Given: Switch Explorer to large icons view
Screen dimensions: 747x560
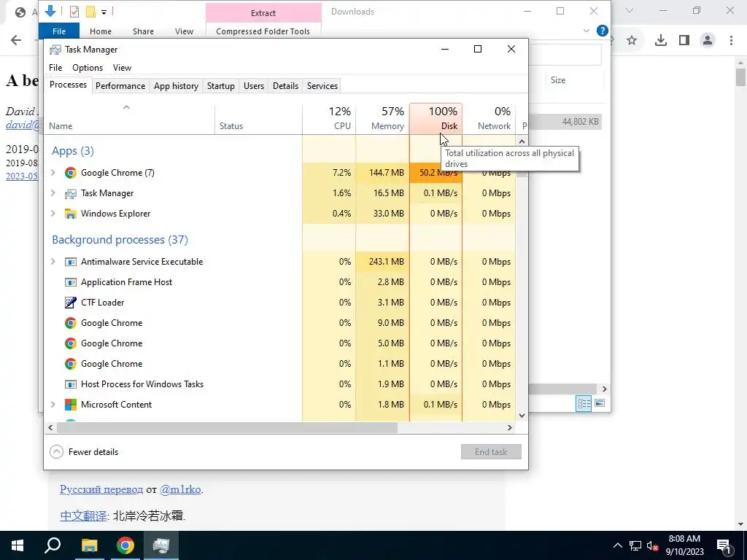Looking at the screenshot, I should (x=600, y=403).
